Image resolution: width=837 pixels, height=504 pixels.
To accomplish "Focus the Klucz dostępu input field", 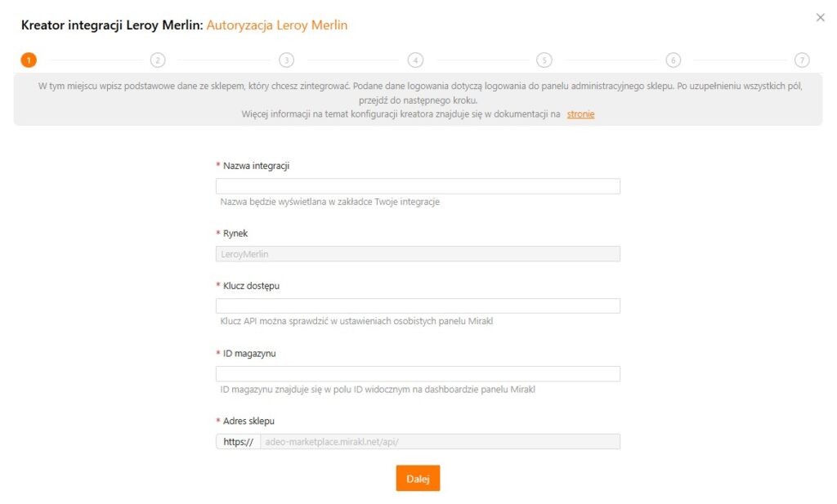I will click(x=418, y=306).
